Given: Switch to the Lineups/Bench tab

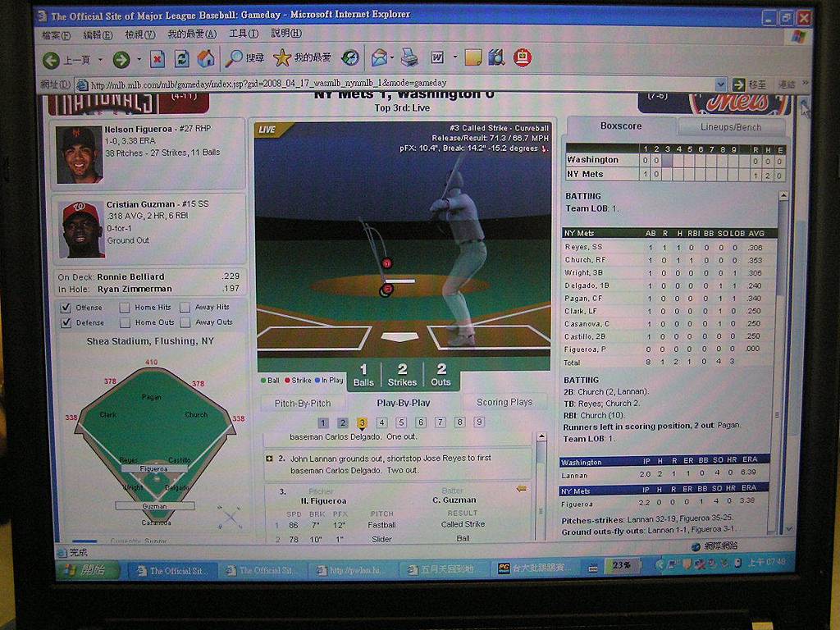Looking at the screenshot, I should 731,127.
